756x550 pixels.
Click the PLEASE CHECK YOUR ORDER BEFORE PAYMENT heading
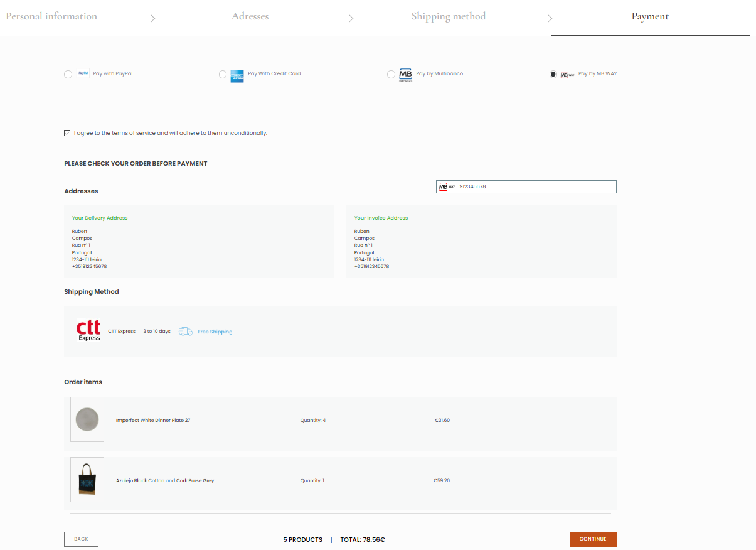tap(136, 164)
